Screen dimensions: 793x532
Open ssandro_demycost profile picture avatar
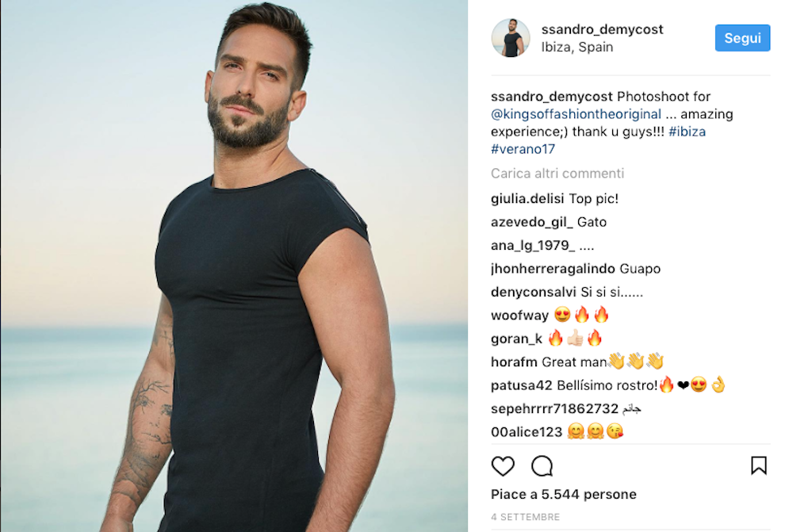[x=510, y=38]
